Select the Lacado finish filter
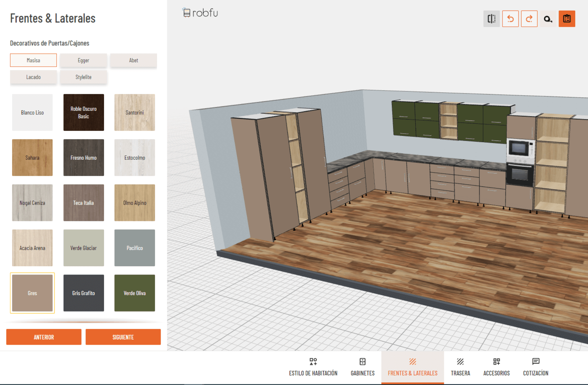Image resolution: width=588 pixels, height=385 pixels. click(x=33, y=77)
